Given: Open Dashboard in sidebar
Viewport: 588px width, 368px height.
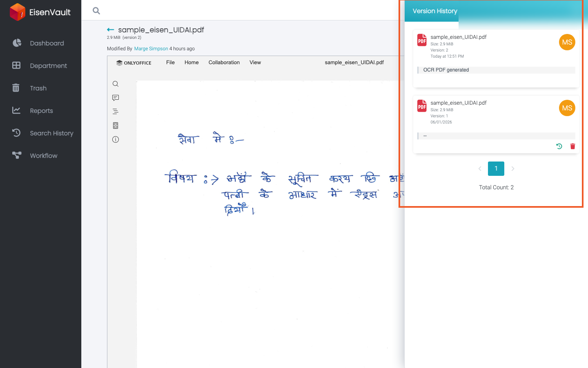Looking at the screenshot, I should (x=47, y=43).
